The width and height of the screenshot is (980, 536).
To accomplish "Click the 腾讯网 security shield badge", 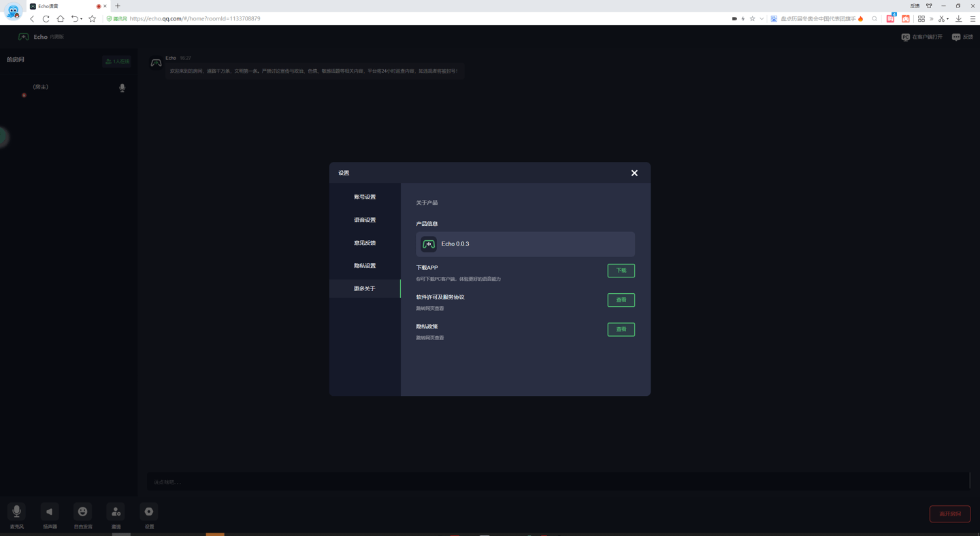I will point(116,19).
